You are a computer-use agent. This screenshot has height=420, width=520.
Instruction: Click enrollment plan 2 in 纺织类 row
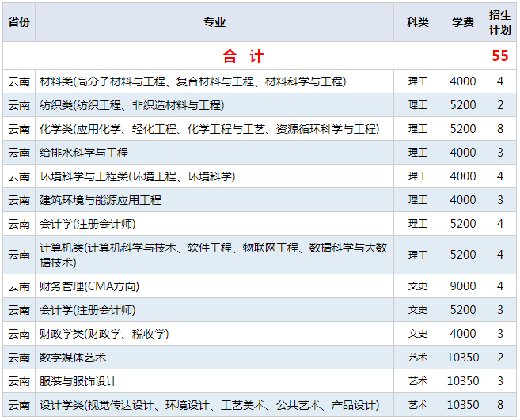tap(500, 105)
